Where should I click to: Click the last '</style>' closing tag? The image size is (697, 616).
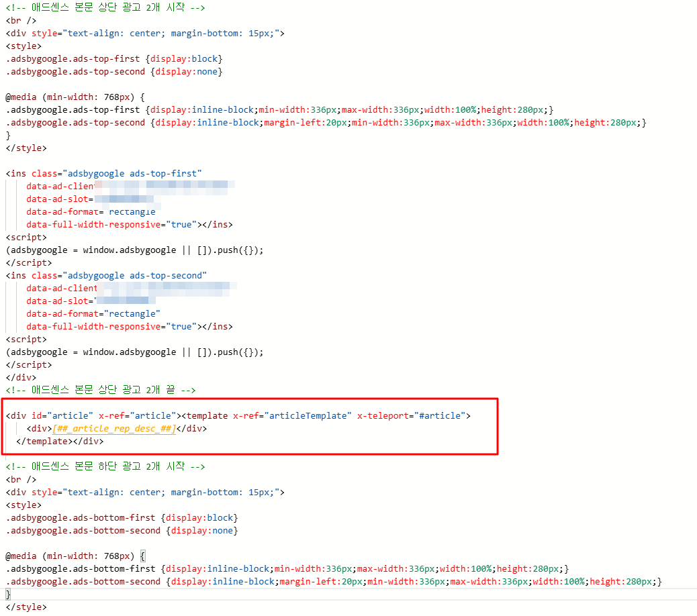click(x=26, y=607)
